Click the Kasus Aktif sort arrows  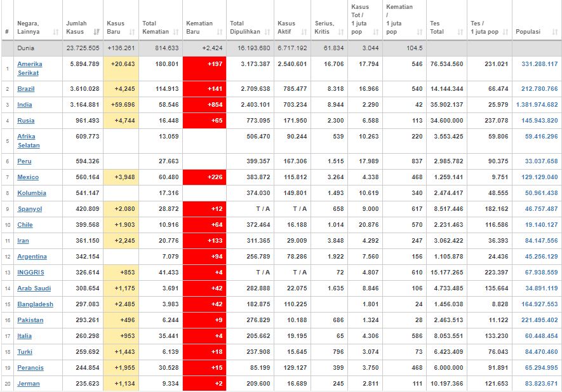[304, 32]
